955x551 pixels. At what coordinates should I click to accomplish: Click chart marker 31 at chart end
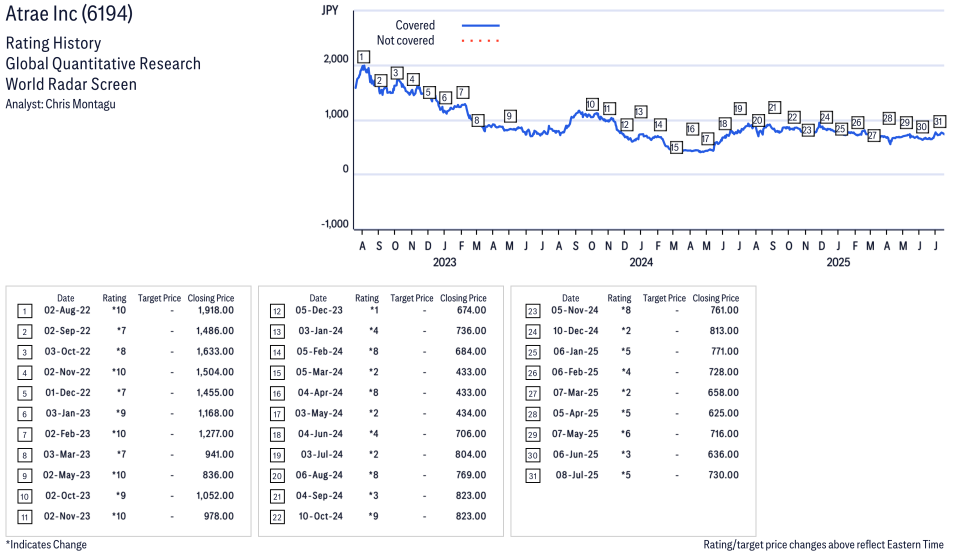coord(939,121)
